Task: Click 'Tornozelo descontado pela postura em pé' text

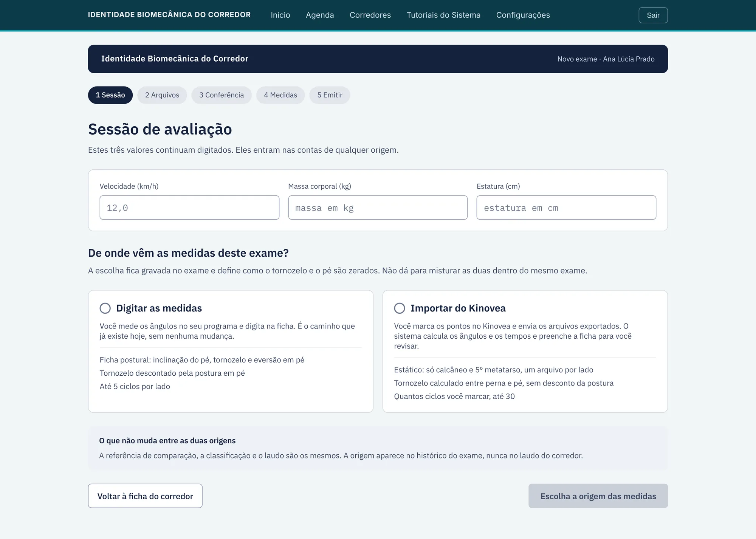Action: point(172,373)
